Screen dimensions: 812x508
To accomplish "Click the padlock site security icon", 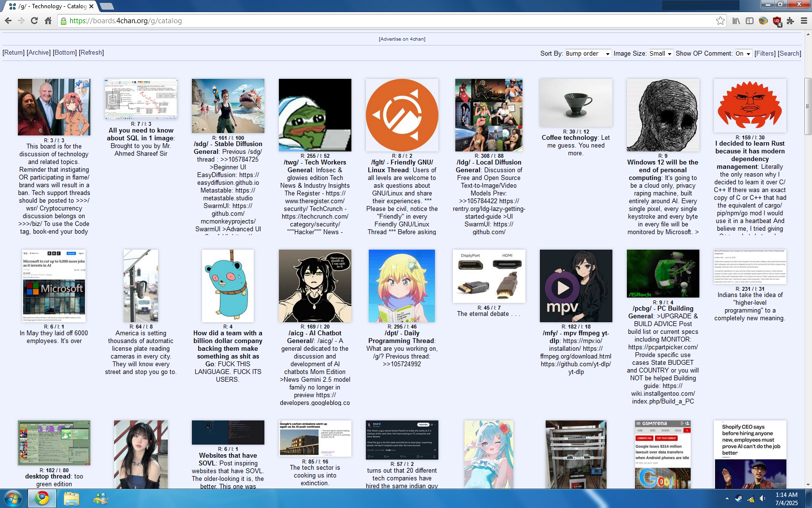I will click(x=63, y=21).
